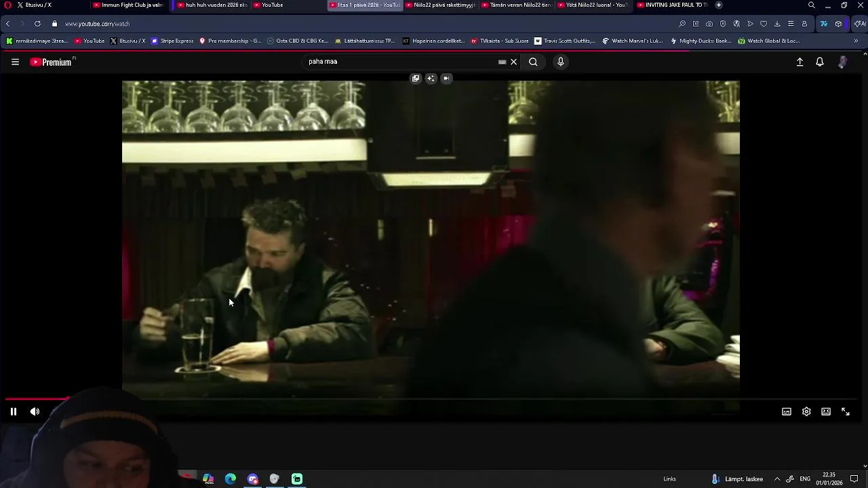Click the www.youtube.com/watch address bar
This screenshot has width=868, height=488.
tap(97, 24)
